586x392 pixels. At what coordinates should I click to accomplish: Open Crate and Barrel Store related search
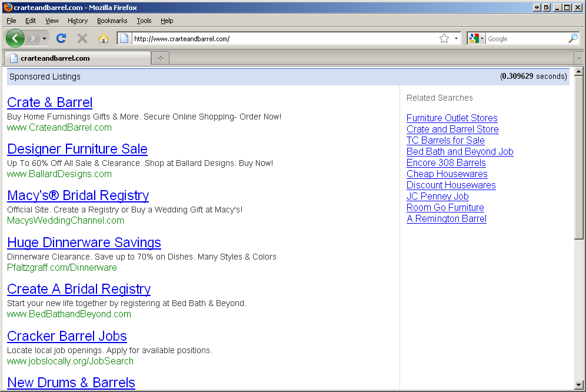coord(452,129)
